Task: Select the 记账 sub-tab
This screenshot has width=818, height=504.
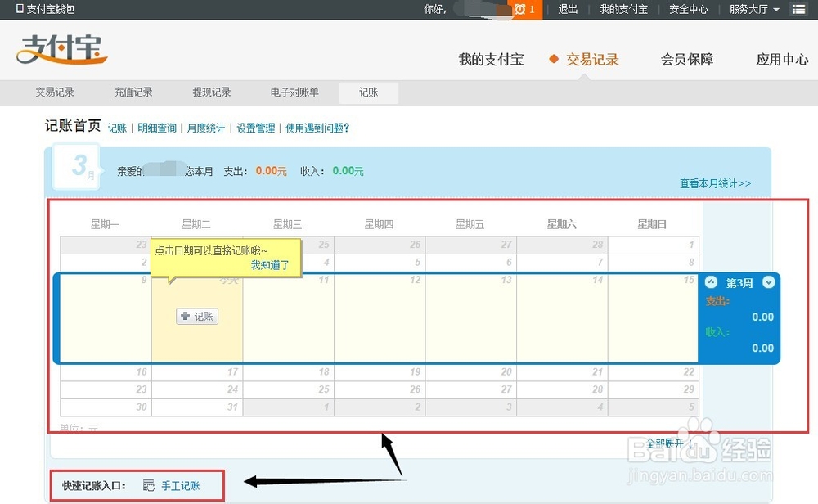Action: pos(369,92)
